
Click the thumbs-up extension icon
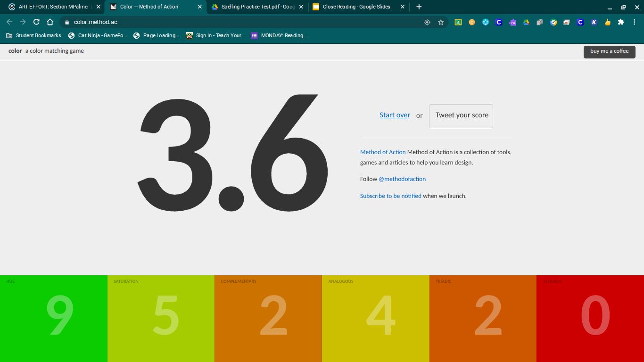pyautogui.click(x=608, y=22)
